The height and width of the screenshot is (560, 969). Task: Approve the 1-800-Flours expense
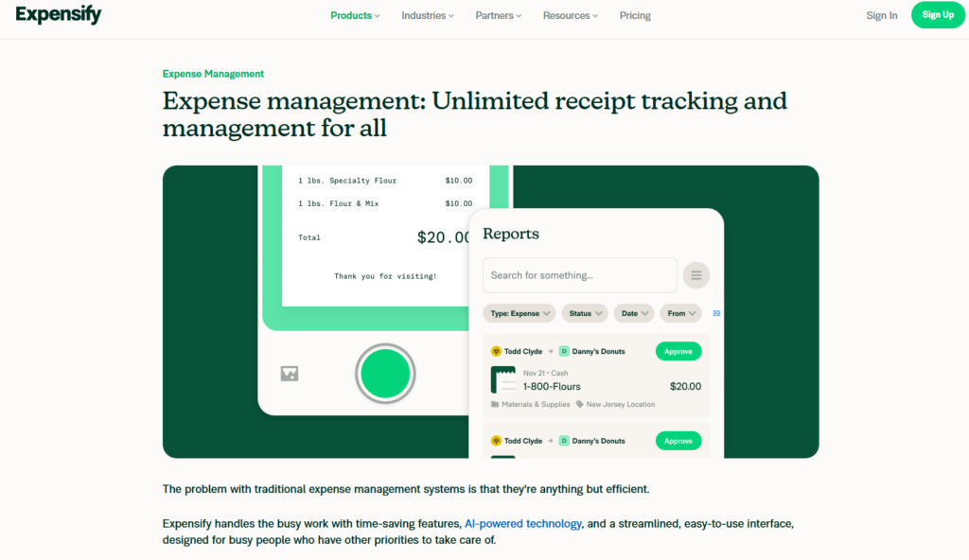pyautogui.click(x=678, y=351)
